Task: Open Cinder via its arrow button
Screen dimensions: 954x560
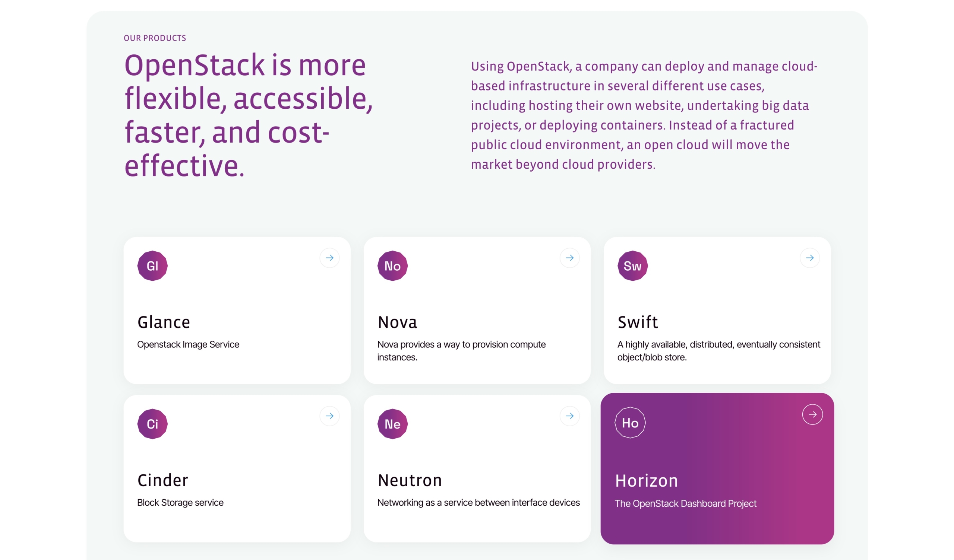Action: [329, 416]
